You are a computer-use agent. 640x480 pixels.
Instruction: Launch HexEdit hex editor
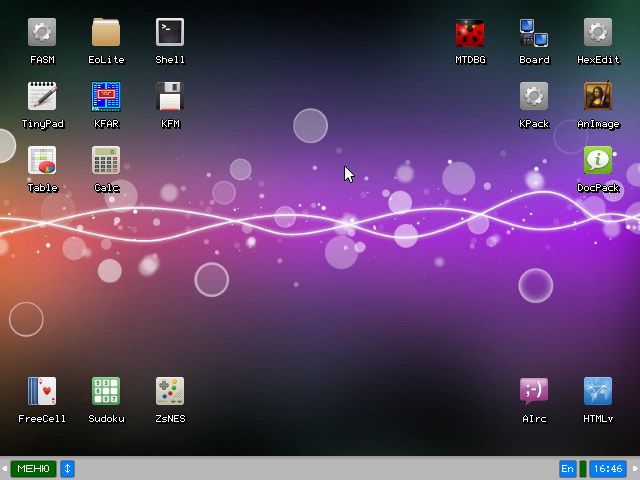click(598, 33)
